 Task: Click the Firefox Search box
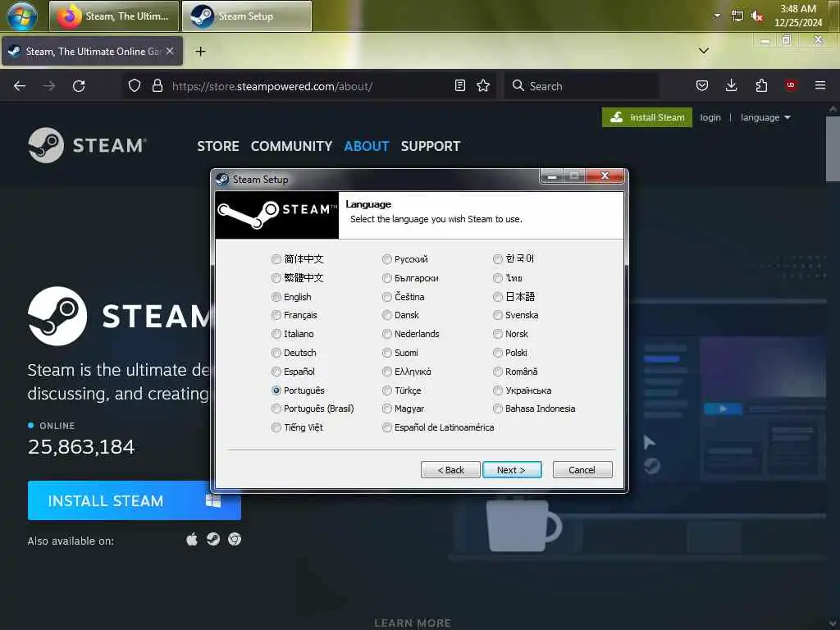click(582, 85)
